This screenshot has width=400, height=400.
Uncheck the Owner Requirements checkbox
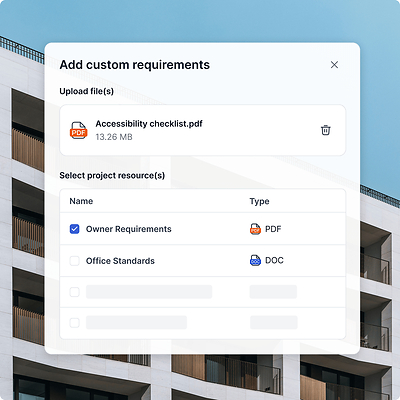coord(74,229)
